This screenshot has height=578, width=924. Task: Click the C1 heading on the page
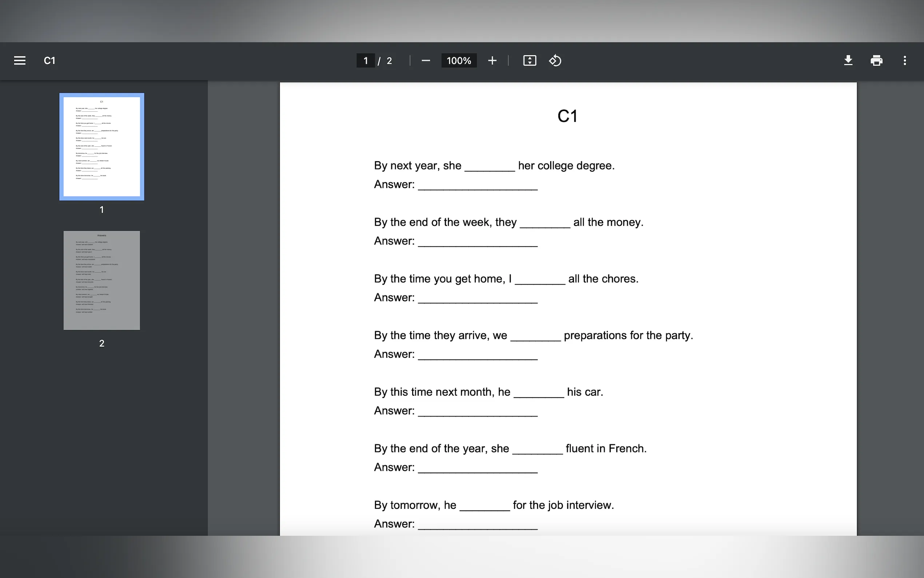click(567, 116)
